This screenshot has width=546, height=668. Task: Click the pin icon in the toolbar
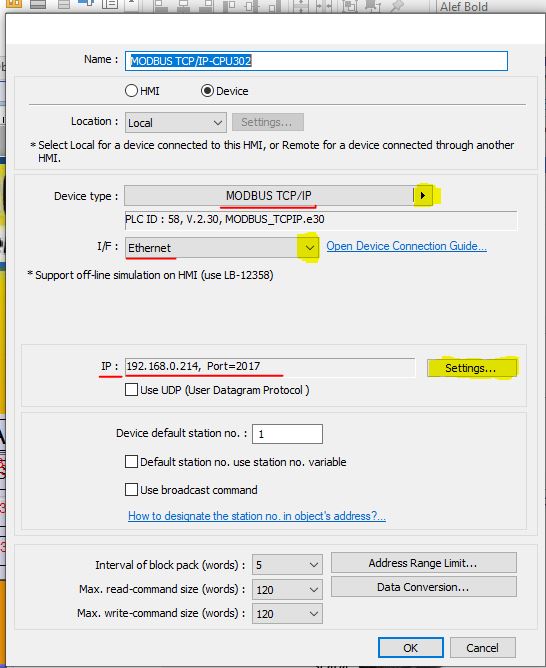pyautogui.click(x=396, y=6)
